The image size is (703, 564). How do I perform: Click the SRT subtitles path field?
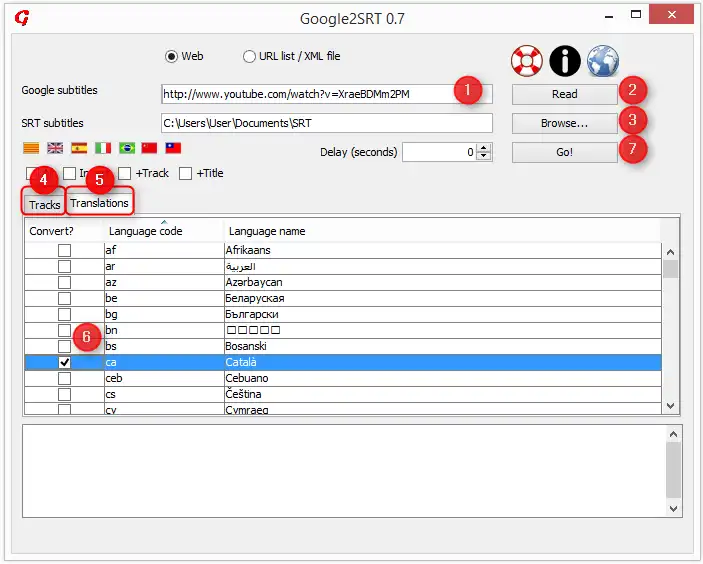(x=327, y=123)
